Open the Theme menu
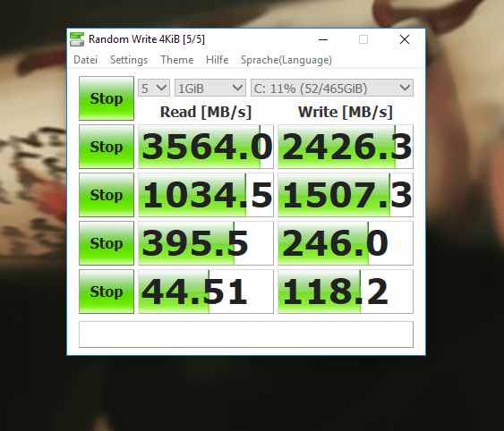This screenshot has height=431, width=504. pos(177,60)
